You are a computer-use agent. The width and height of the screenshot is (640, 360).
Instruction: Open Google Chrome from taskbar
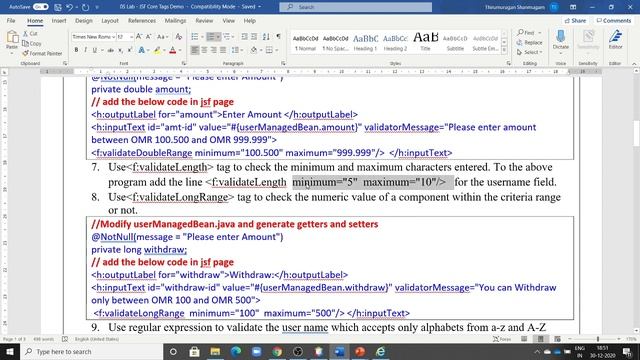pos(277,351)
